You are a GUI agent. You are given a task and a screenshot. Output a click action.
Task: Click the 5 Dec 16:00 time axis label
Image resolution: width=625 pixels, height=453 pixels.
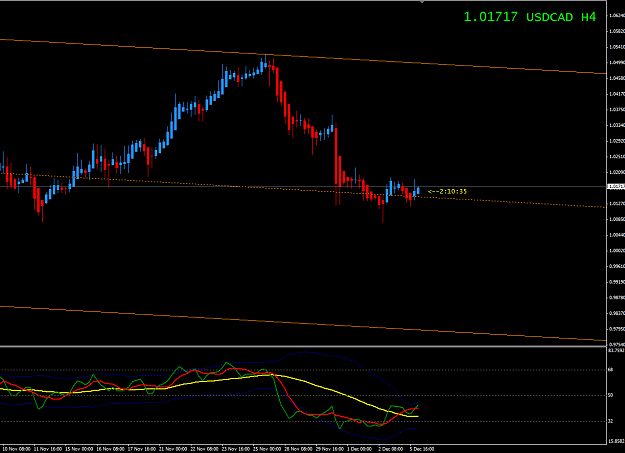coord(422,449)
